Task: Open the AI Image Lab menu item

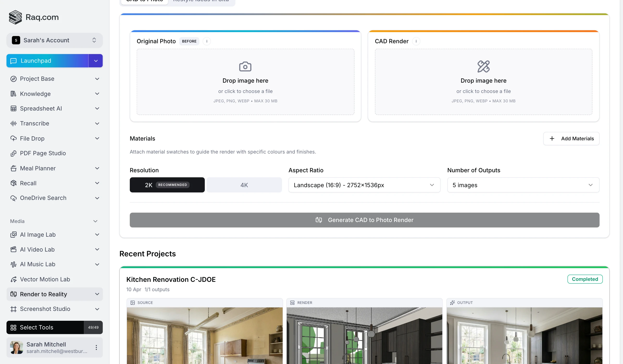Action: tap(37, 234)
